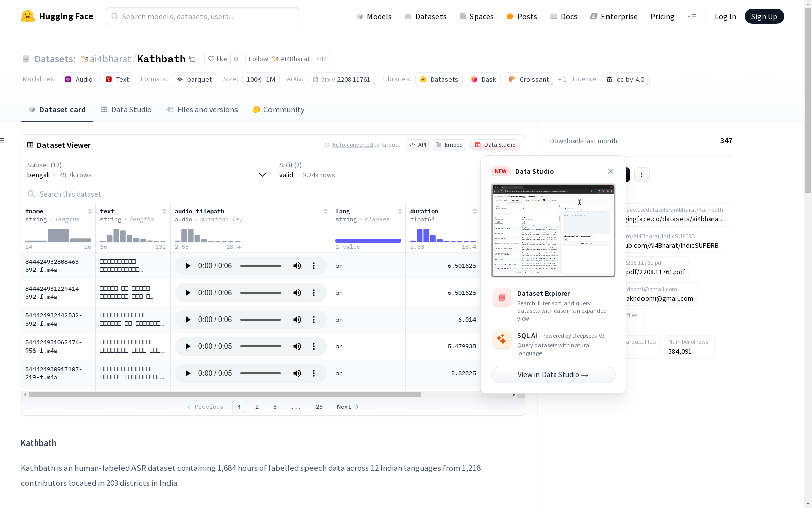812x508 pixels.
Task: Click the Log In link
Action: (725, 16)
